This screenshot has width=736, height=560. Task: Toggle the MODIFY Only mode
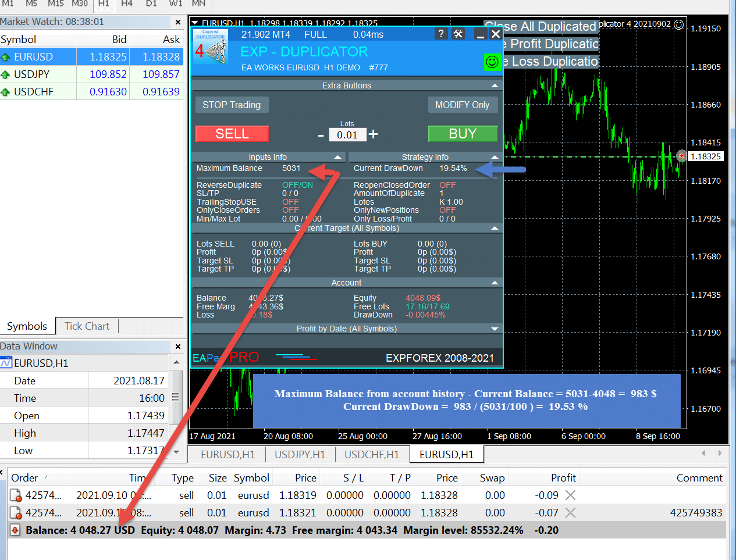[x=462, y=105]
